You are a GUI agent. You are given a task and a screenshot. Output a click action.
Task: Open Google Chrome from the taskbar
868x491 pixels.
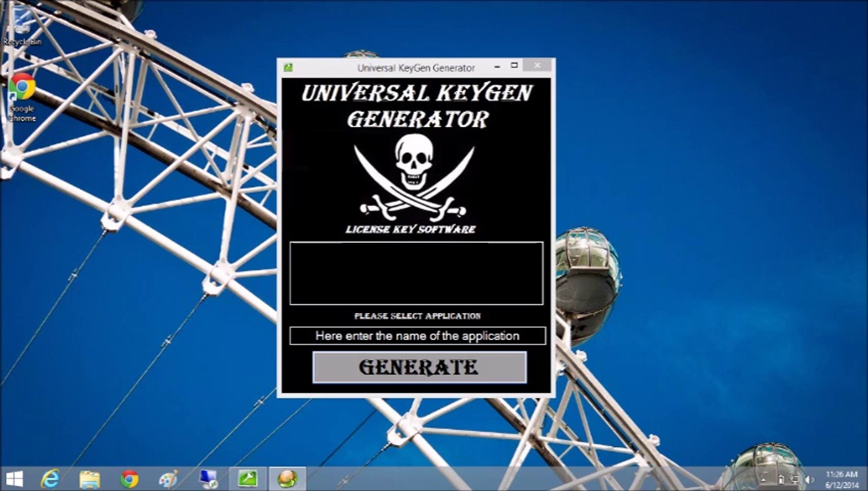point(129,479)
